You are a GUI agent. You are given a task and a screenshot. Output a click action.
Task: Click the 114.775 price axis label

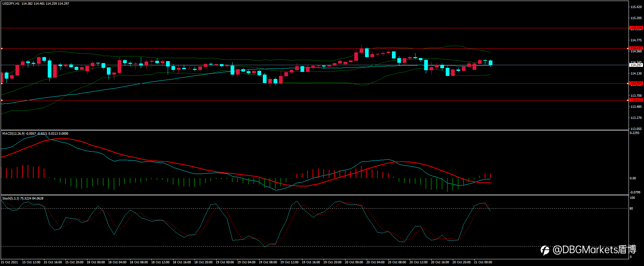click(x=636, y=40)
